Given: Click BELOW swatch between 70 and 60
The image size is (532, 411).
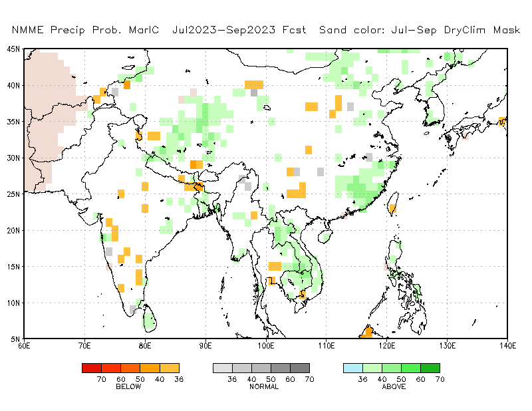Looking at the screenshot, I should click(111, 368).
